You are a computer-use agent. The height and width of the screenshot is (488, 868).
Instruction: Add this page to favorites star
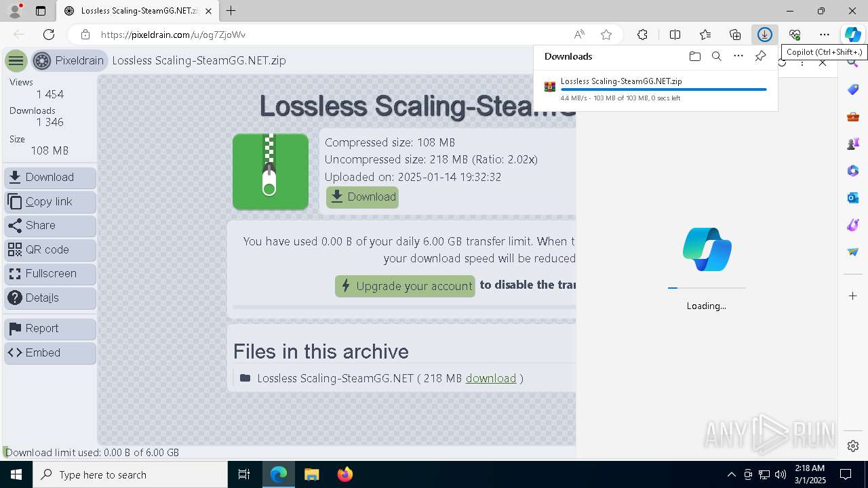(606, 35)
